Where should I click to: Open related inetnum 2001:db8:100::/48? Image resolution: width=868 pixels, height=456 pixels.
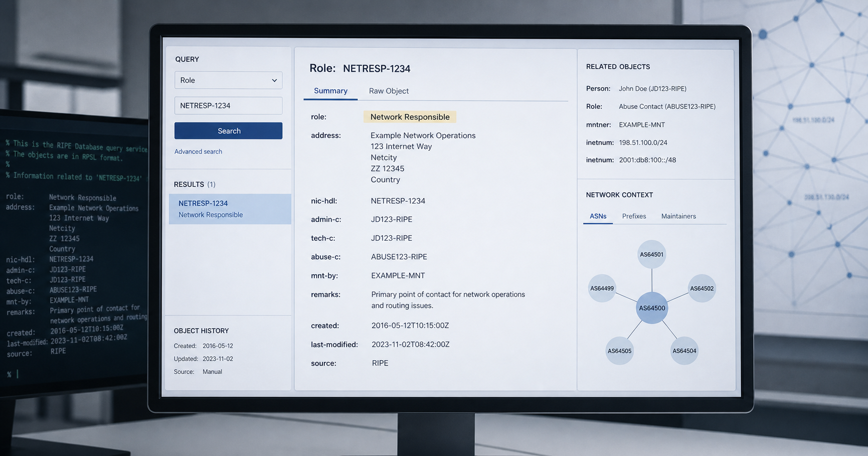click(x=647, y=160)
